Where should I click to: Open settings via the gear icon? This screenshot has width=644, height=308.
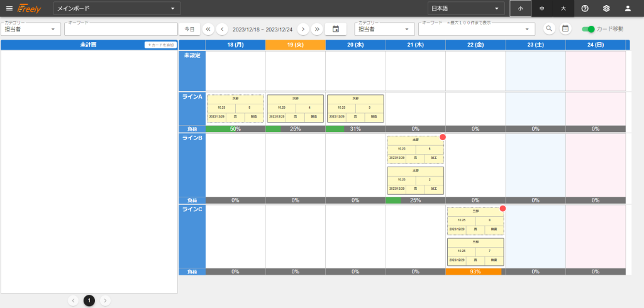[x=606, y=8]
